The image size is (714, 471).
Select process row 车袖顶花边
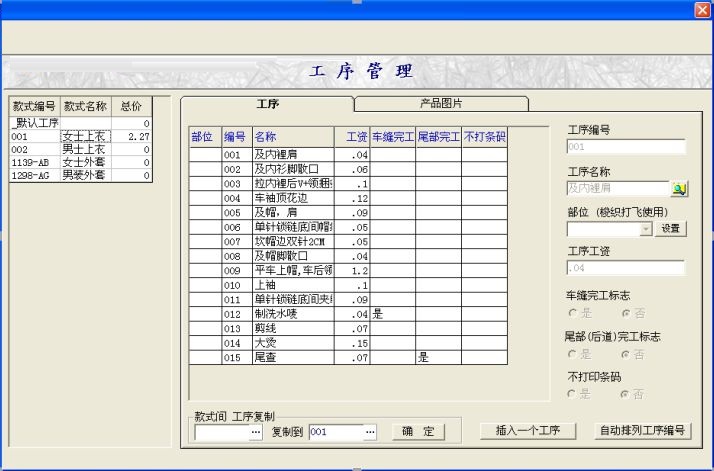coord(348,198)
